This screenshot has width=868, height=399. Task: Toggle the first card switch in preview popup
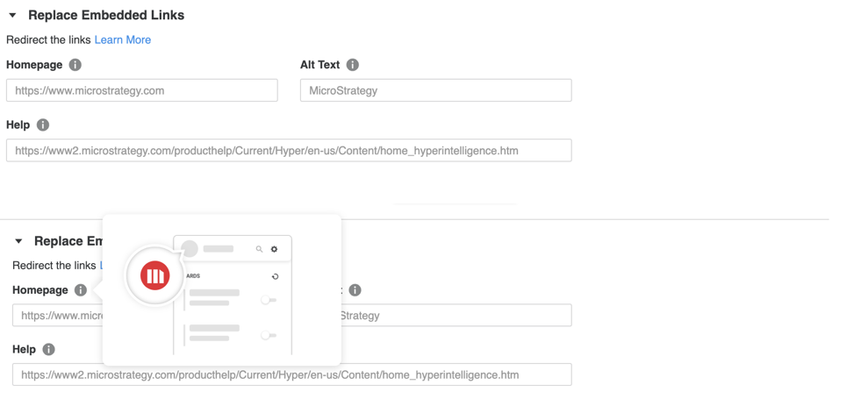tap(269, 301)
